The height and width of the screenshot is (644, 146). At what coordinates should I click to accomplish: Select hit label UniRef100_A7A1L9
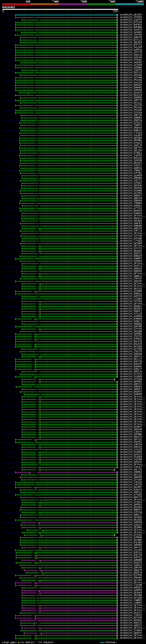click(131, 143)
